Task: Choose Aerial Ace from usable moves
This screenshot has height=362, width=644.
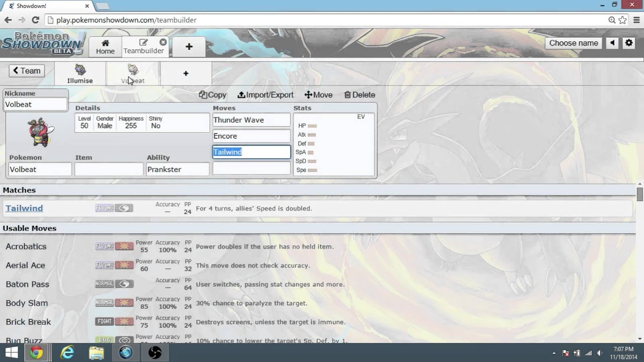Action: pos(25,265)
